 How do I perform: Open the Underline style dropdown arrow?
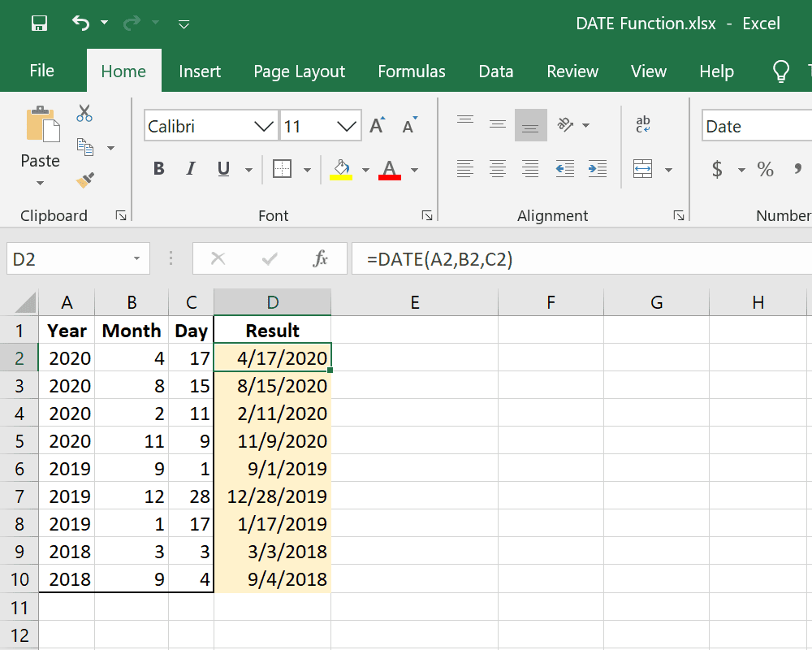click(248, 170)
